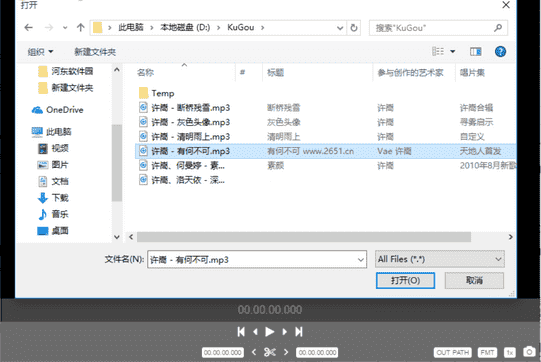This screenshot has height=362, width=541.
Task: Select file 许嵩 - 断桥残雪.mp3
Action: (x=185, y=108)
